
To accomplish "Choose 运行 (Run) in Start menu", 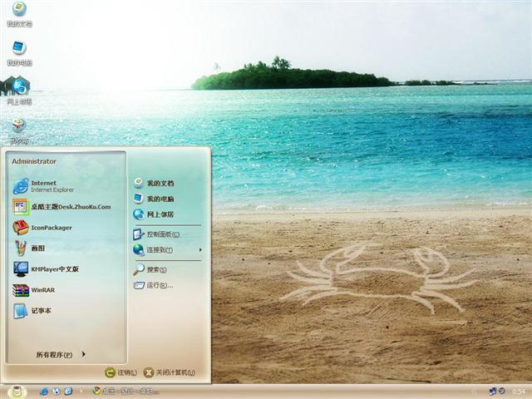I will (x=158, y=285).
